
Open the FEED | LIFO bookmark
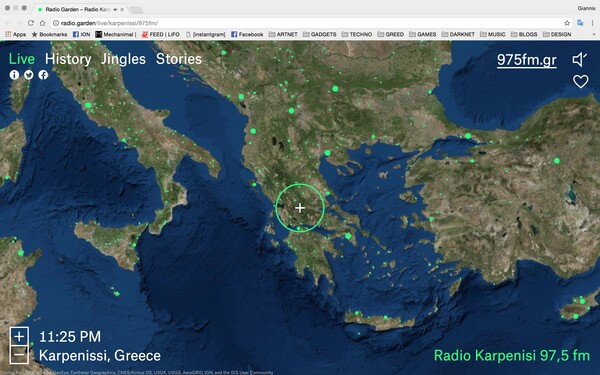(x=161, y=34)
